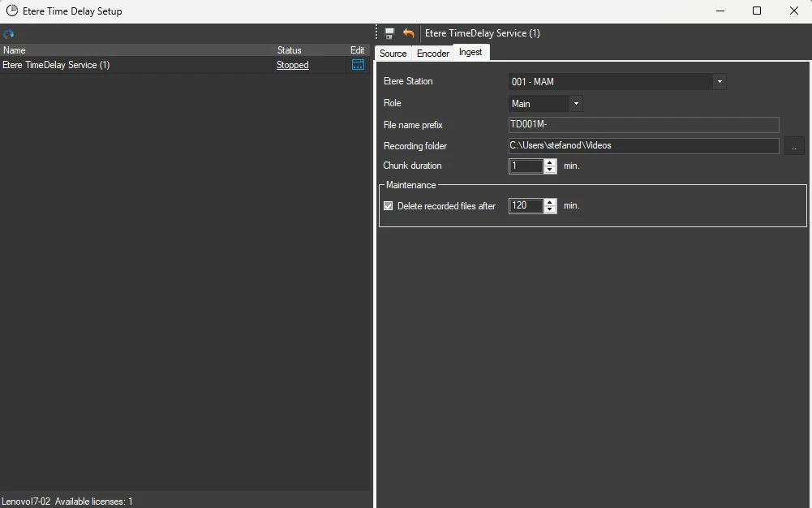Select the Ingest tab

470,52
